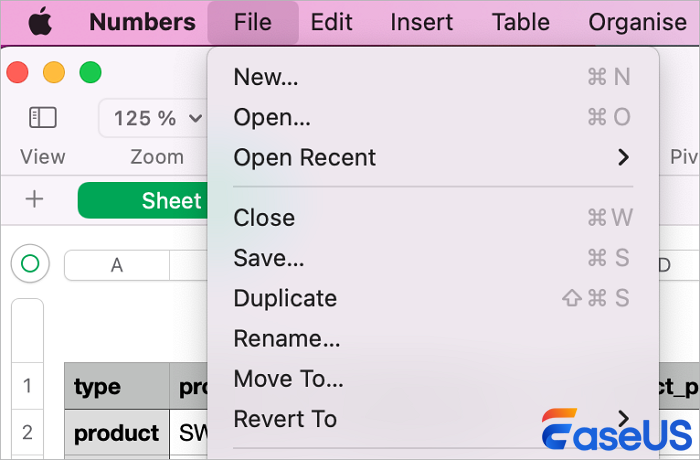Open the Organise menu

pos(637,22)
